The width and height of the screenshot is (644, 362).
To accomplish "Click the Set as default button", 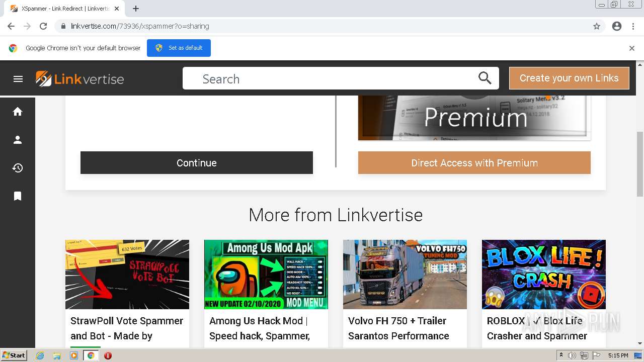I will [x=179, y=48].
